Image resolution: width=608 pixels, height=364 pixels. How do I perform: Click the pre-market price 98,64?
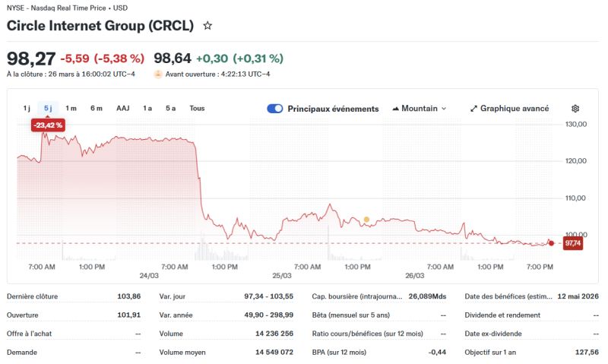(173, 59)
